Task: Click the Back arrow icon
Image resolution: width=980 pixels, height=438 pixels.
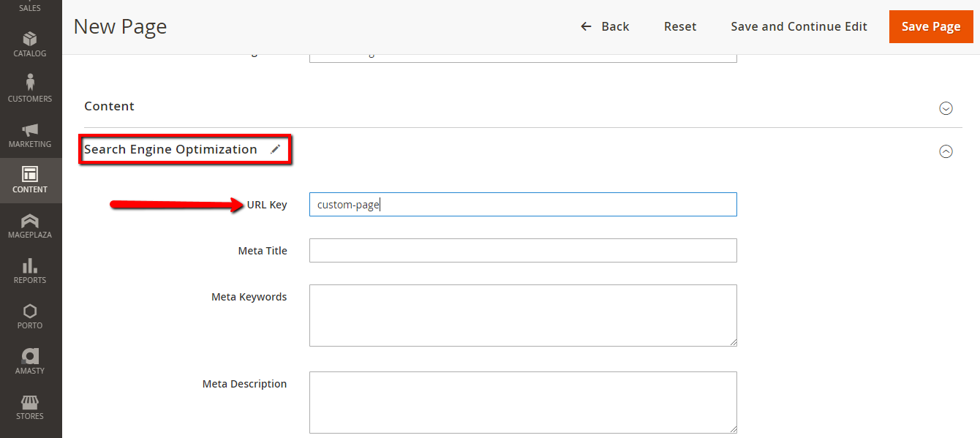Action: (586, 26)
